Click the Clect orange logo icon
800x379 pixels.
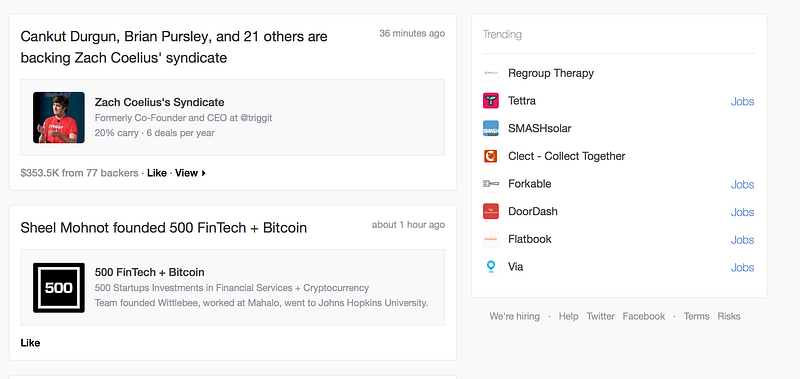tap(490, 156)
